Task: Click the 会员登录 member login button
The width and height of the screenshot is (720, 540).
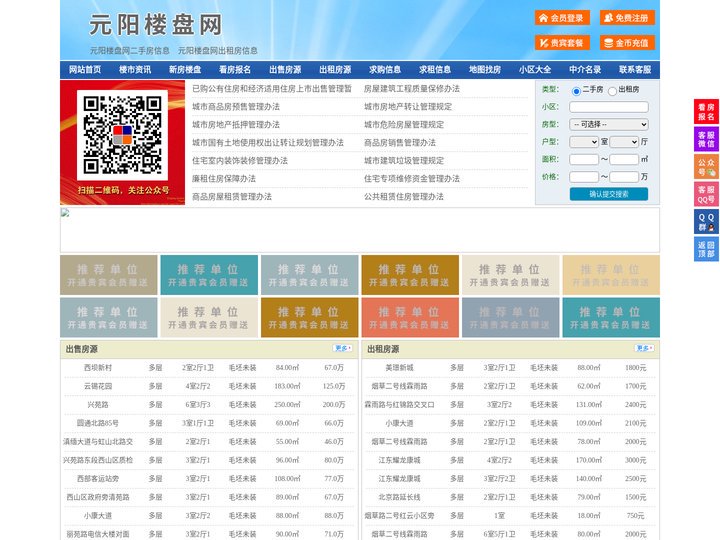Action: pyautogui.click(x=562, y=18)
